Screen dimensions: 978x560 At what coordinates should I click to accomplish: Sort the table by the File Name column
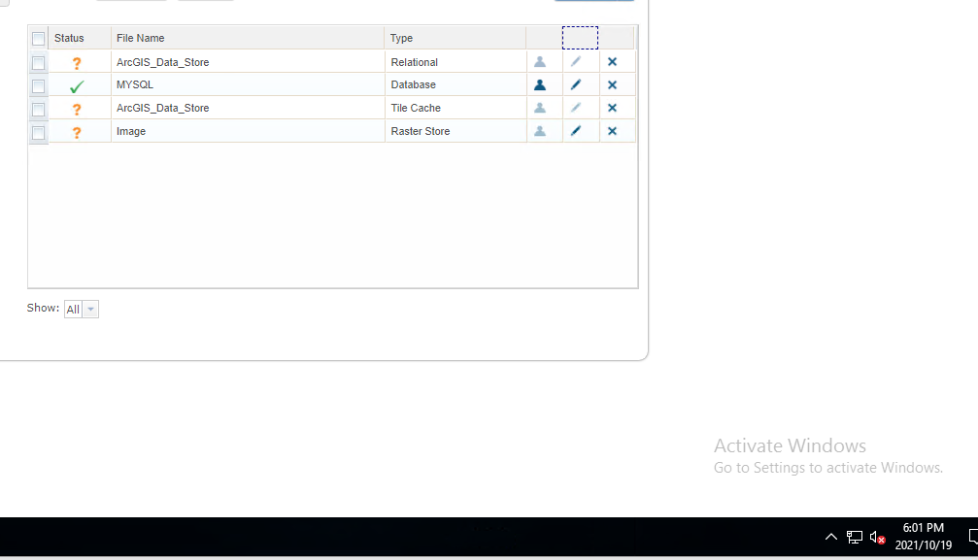141,38
